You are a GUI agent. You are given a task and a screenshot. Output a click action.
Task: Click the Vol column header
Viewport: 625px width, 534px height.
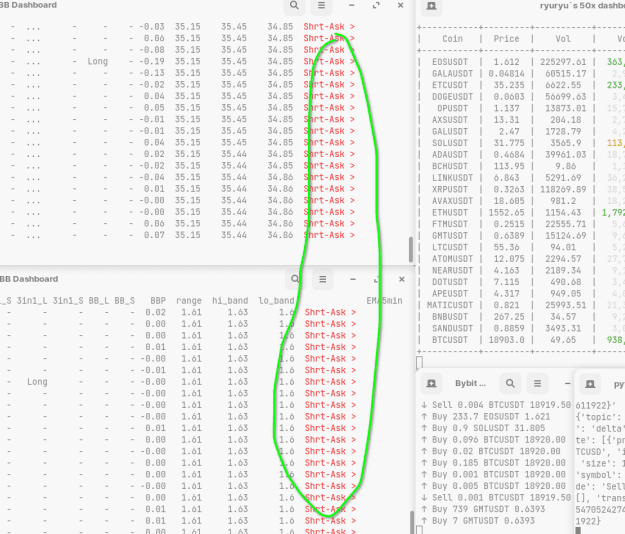(x=563, y=39)
